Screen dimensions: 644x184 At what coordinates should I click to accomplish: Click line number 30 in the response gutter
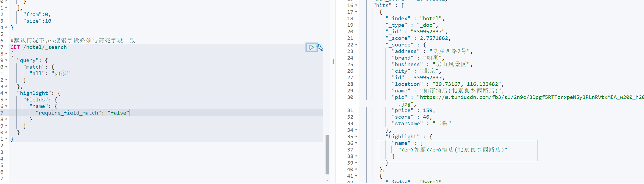coord(350,97)
